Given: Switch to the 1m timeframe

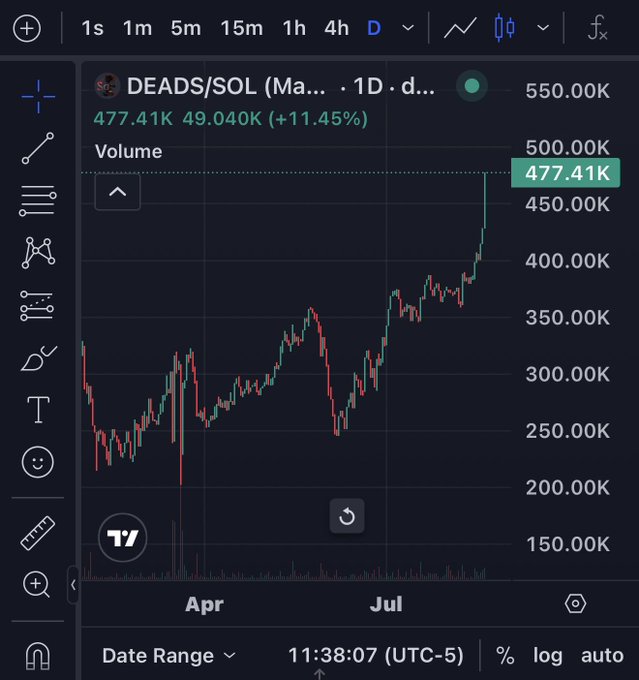Looking at the screenshot, I should click(x=138, y=29).
